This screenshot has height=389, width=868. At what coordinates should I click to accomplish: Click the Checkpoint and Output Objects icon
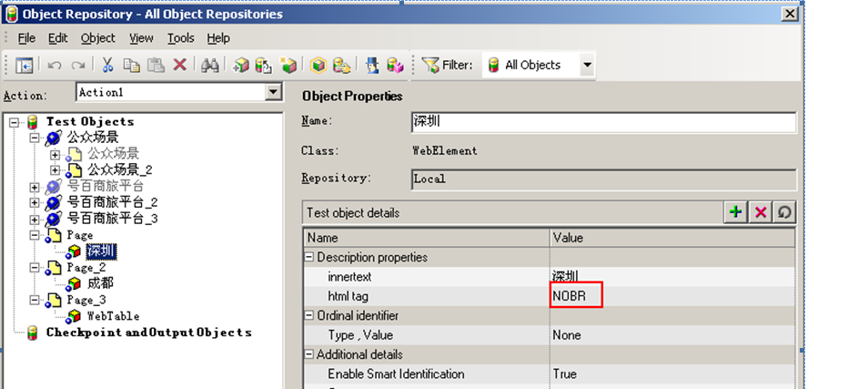33,333
